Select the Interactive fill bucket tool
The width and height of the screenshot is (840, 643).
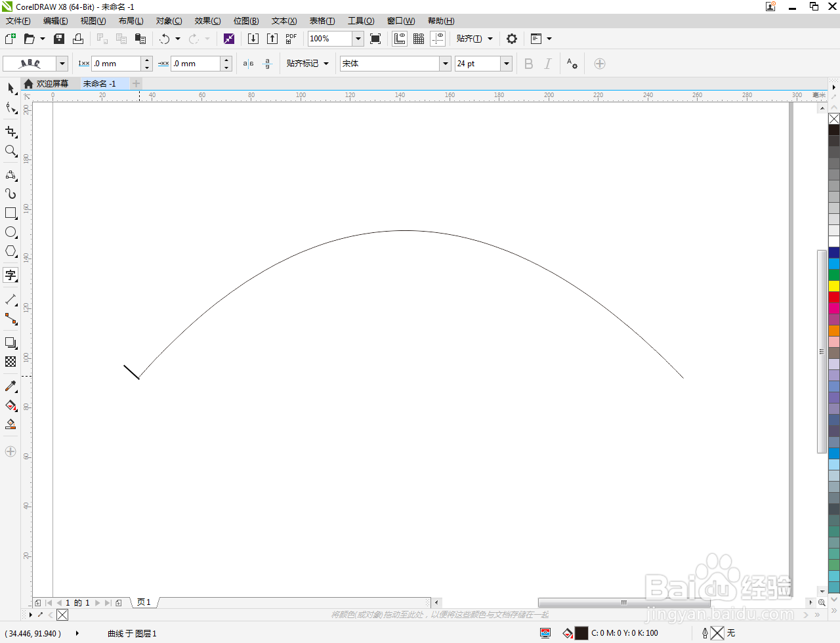pyautogui.click(x=10, y=405)
